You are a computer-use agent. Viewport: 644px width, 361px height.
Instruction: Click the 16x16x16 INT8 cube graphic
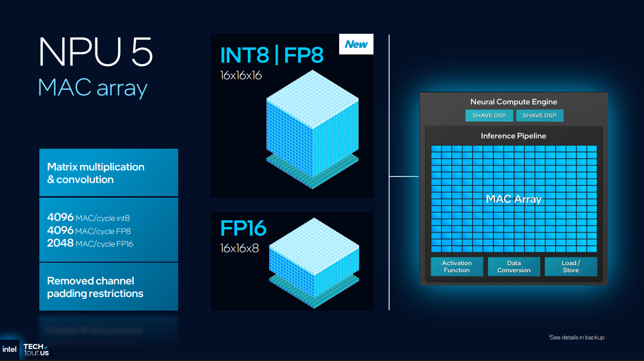[311, 129]
